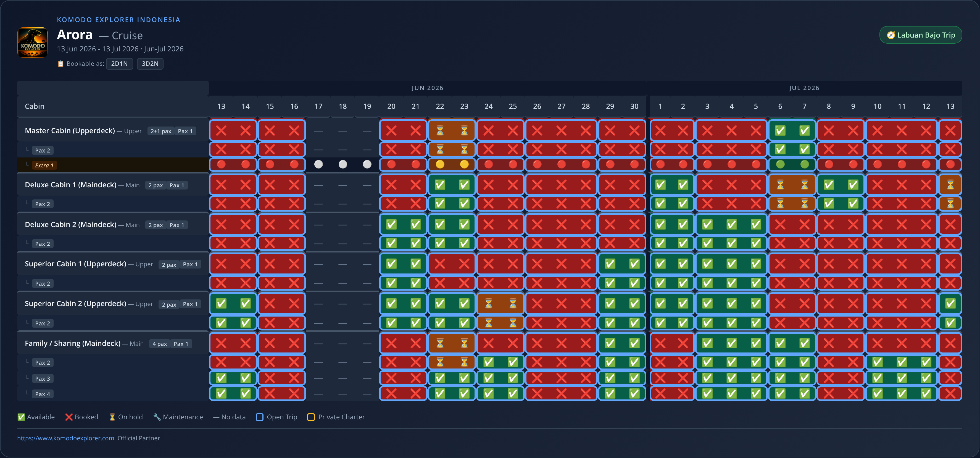The image size is (980, 458).
Task: Click Family Sharing Pax 2 checkmark Jun 25
Action: point(513,362)
